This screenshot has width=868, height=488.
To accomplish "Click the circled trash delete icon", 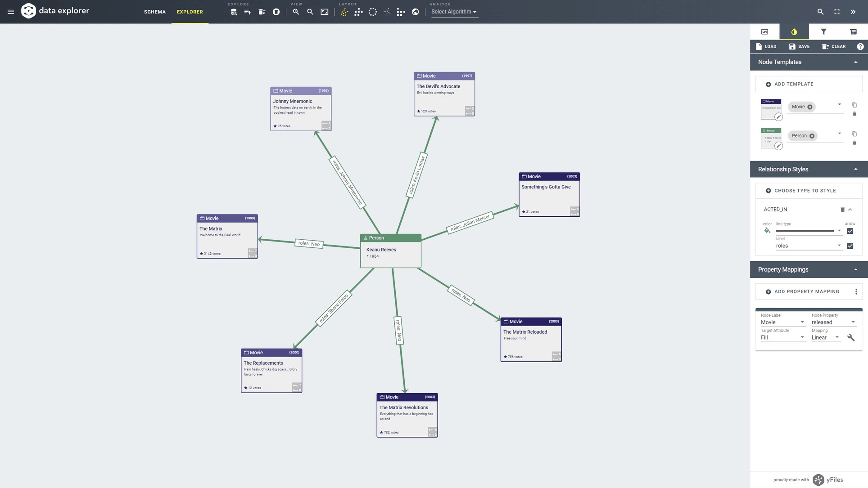I will pyautogui.click(x=276, y=12).
